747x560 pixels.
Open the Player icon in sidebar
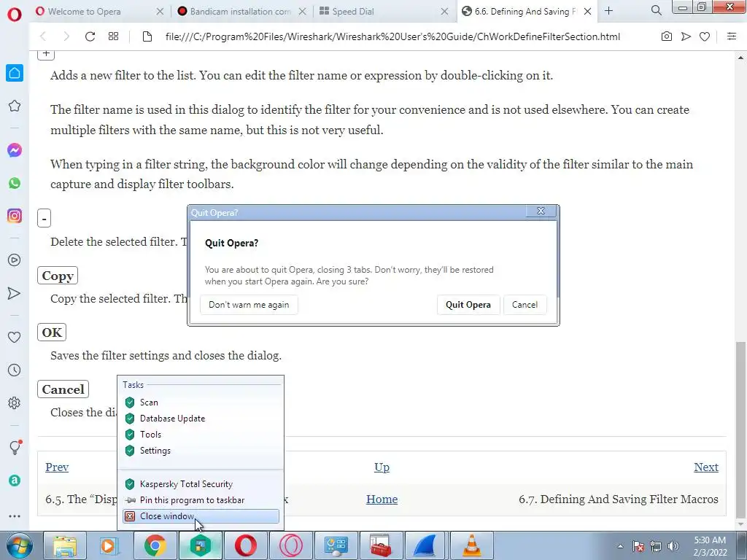pos(15,260)
